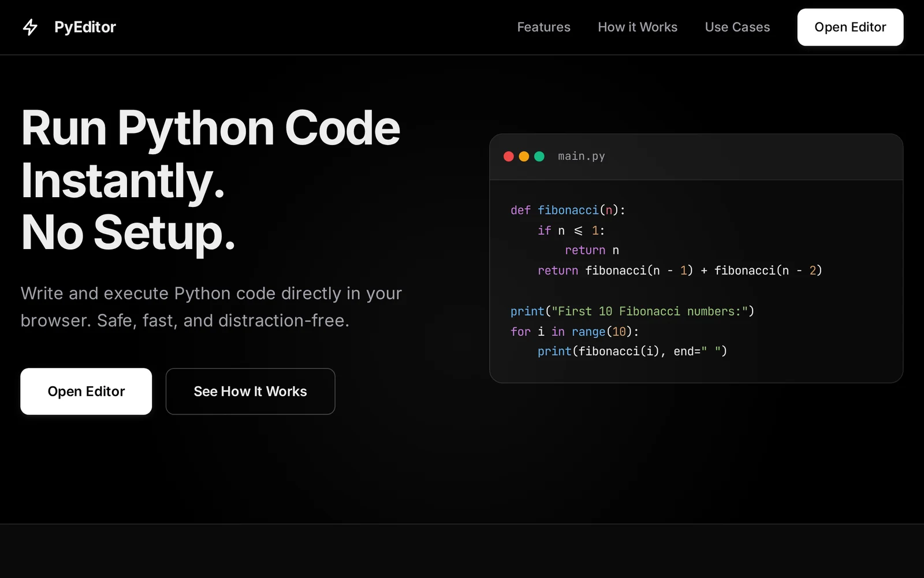
Task: Click the 'for i in range(10):' line
Action: [575, 332]
